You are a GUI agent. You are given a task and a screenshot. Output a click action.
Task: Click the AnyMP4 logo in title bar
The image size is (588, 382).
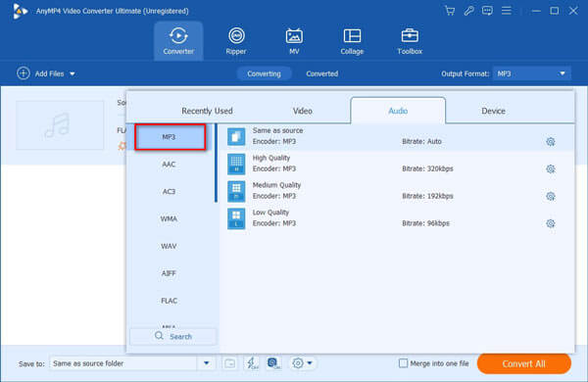(20, 11)
